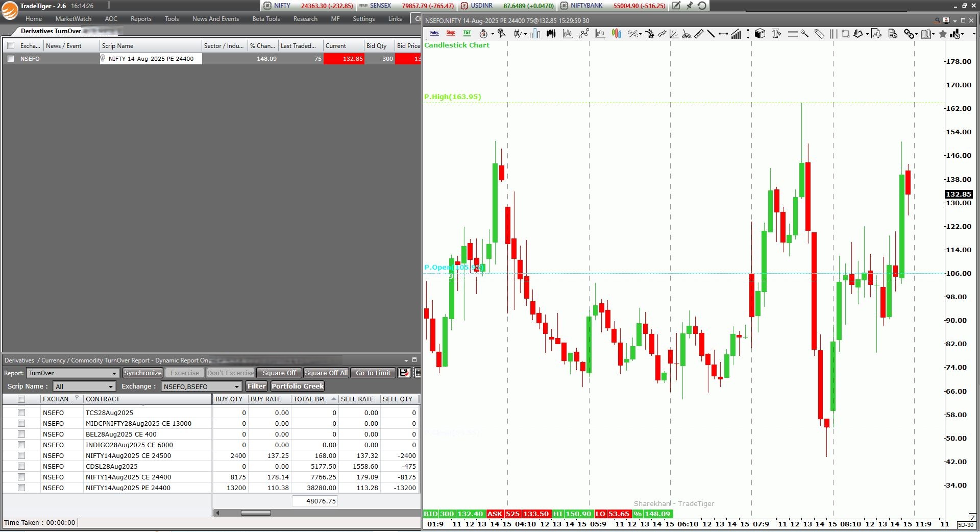Open the MarketWatch menu

tap(73, 19)
